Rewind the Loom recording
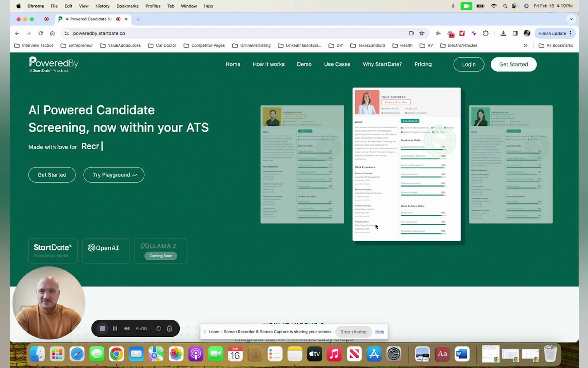The height and width of the screenshot is (368, 588). [127, 329]
